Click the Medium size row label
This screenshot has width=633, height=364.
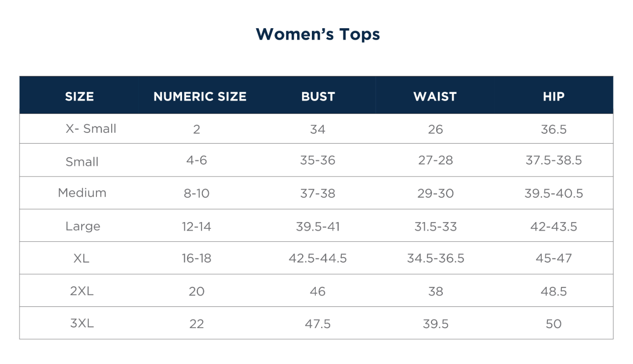click(x=82, y=193)
